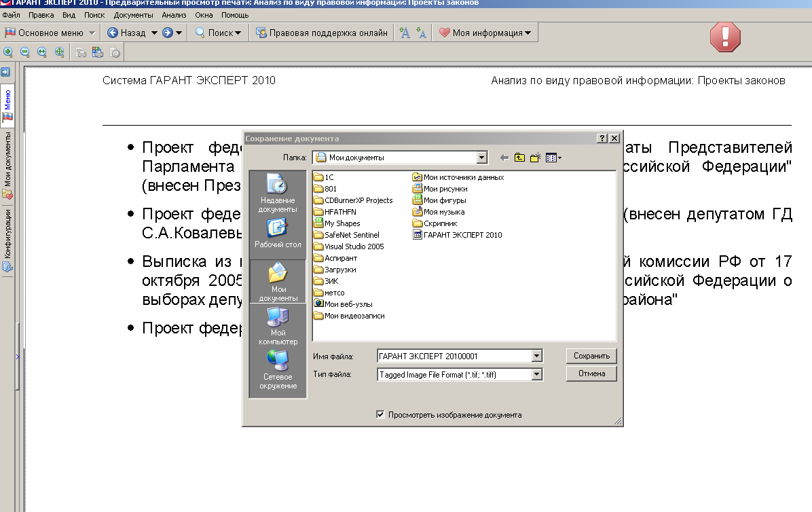812x512 pixels.
Task: Open the Анализ menu
Action: tap(174, 15)
